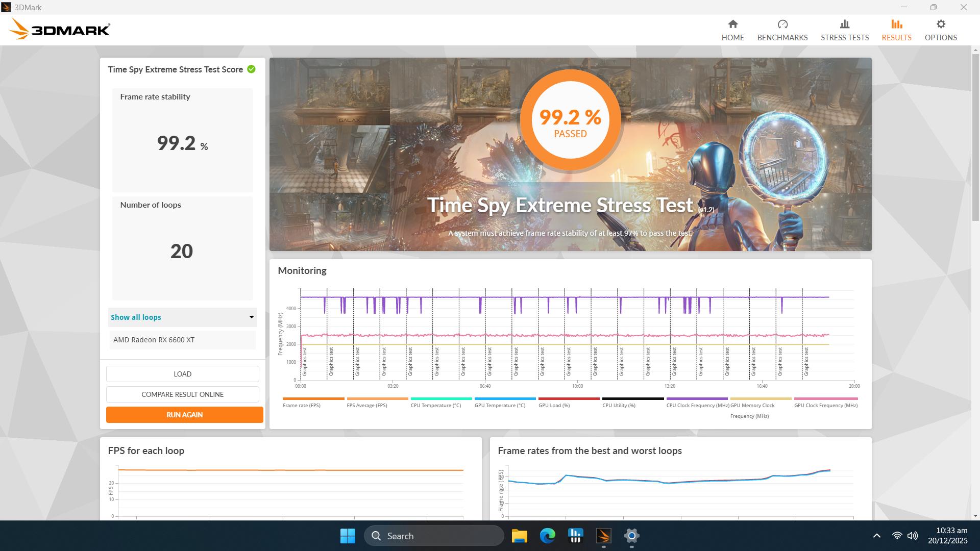Click the FPS for each loop heading

(146, 450)
